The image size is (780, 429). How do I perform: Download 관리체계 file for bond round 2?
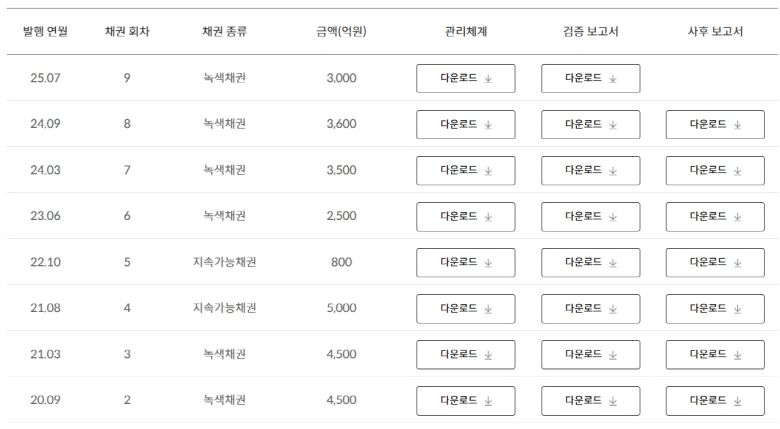(465, 400)
